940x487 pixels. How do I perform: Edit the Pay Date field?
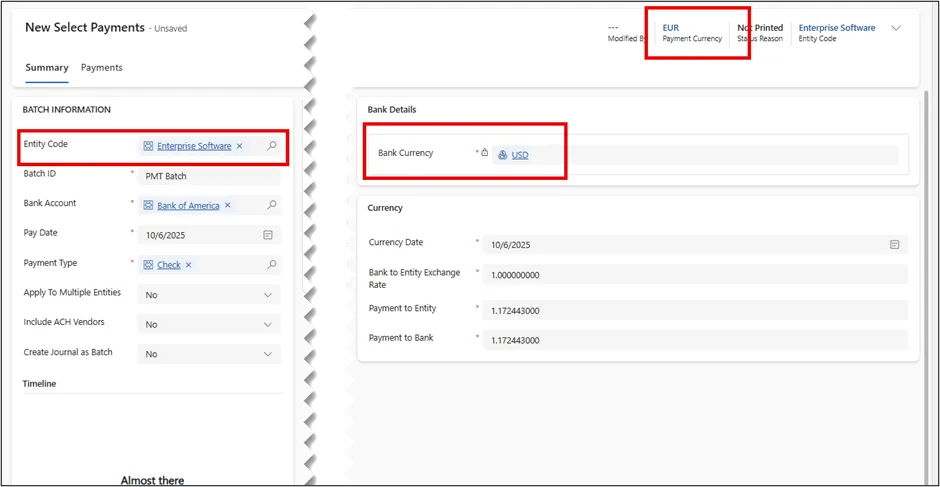209,235
